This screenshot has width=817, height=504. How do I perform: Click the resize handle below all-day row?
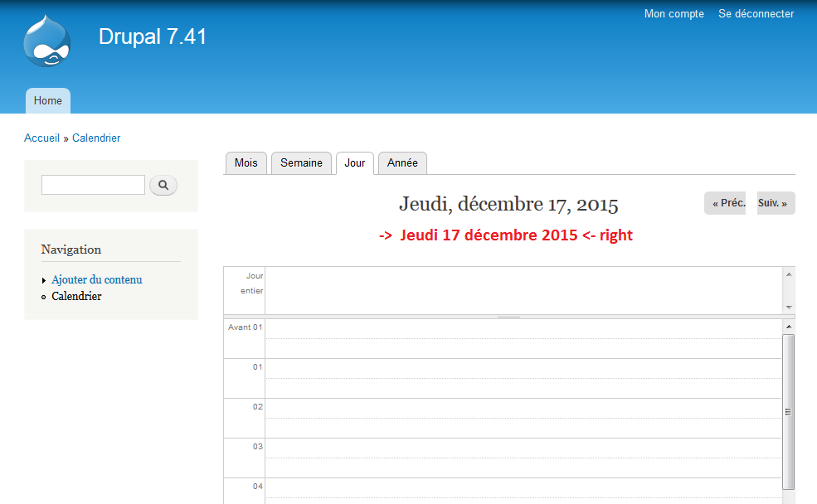coord(509,317)
